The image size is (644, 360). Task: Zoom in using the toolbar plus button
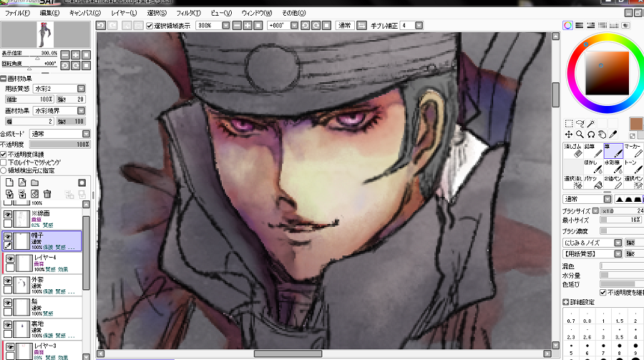tap(248, 26)
